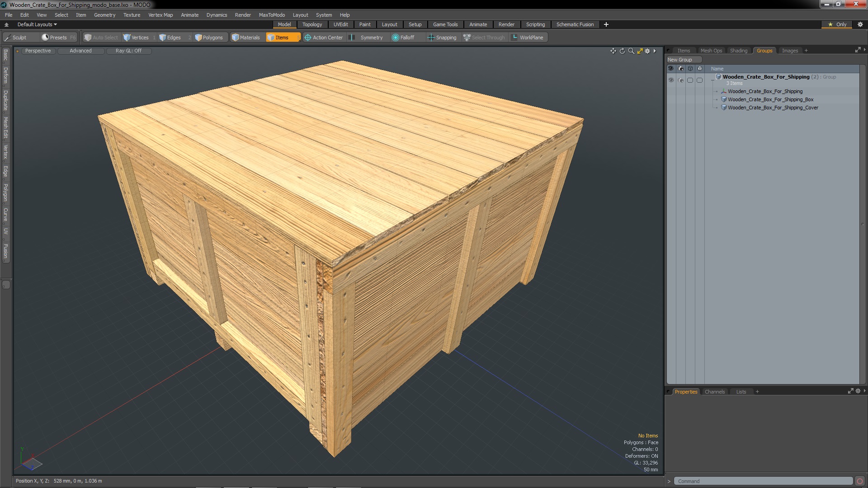Viewport: 868px width, 488px height.
Task: Click the Wooden_Crate_Box_For_Shipping group icon
Action: click(x=718, y=77)
